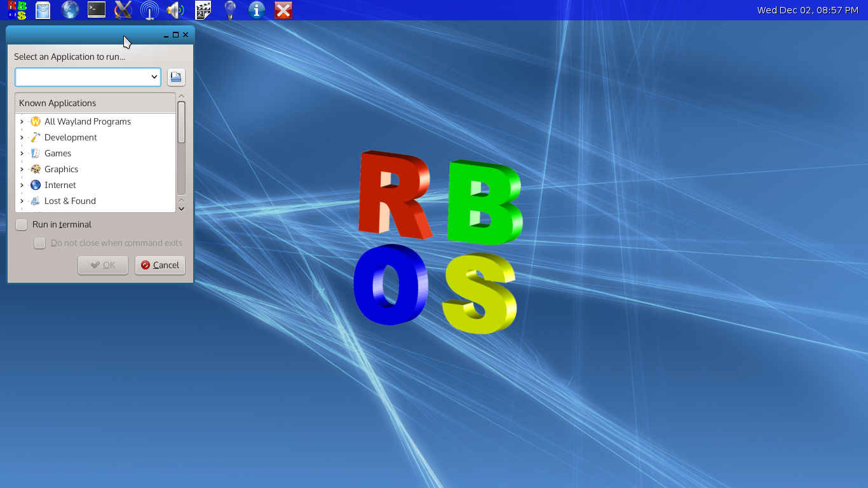Screen dimensions: 868x488
Task: Open the wireless network antenna icon
Action: tap(149, 10)
